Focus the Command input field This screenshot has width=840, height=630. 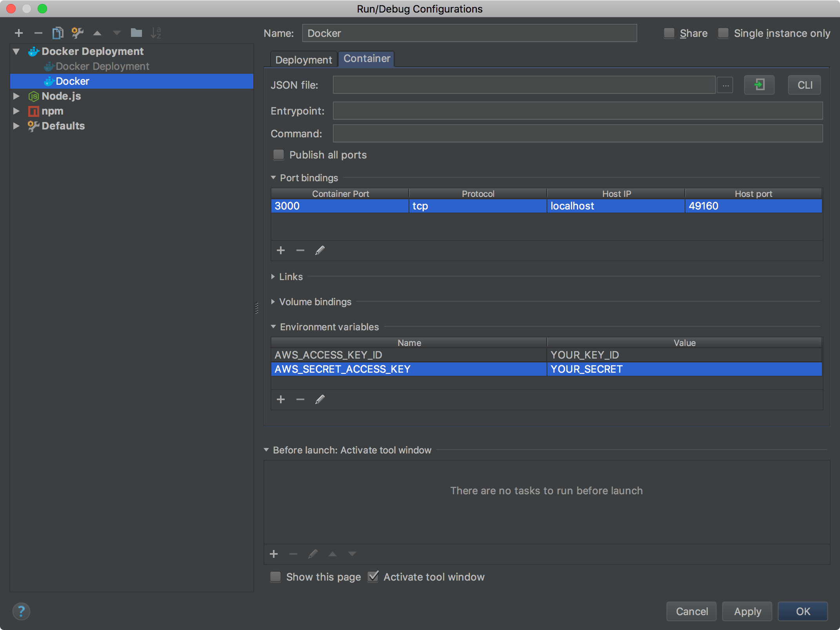(578, 133)
